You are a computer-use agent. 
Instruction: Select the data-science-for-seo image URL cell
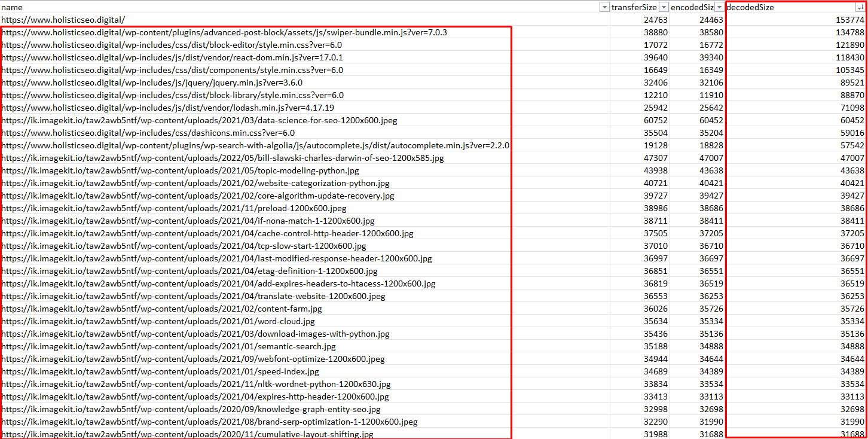click(305, 120)
